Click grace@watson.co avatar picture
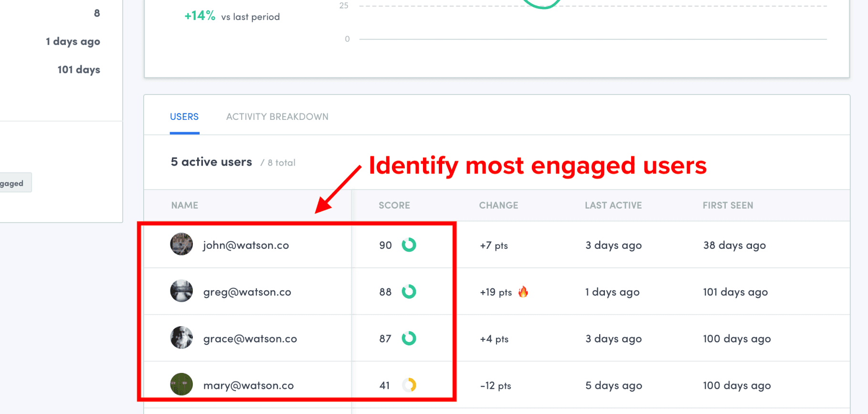 (x=181, y=338)
